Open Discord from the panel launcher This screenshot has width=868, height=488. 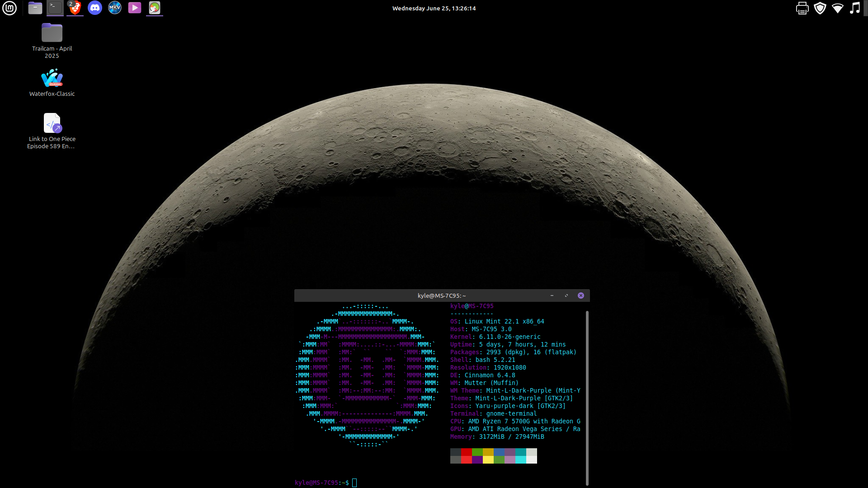95,8
